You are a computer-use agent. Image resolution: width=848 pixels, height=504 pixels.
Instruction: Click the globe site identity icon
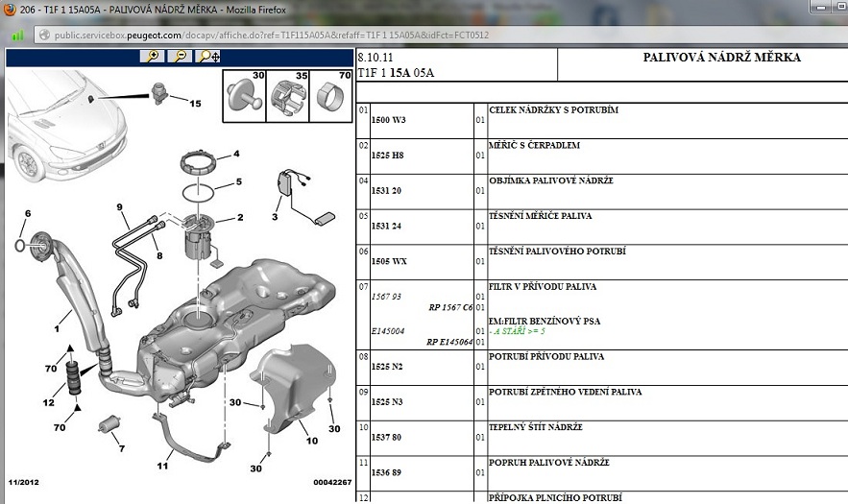coord(44,36)
